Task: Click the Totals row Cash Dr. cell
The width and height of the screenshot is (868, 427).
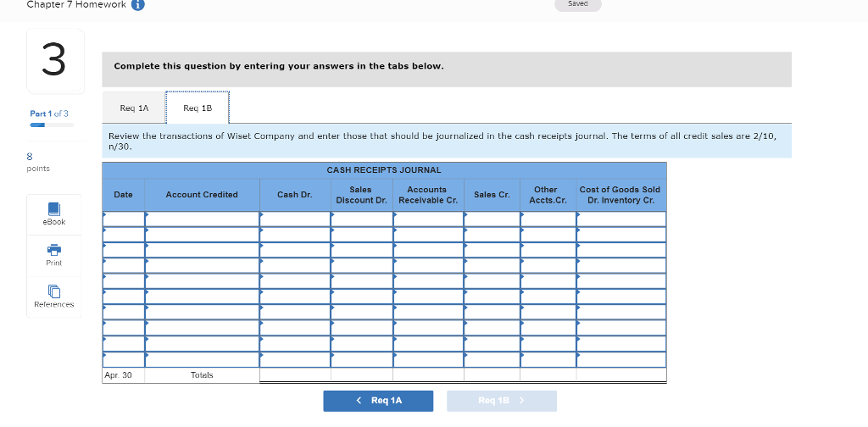Action: [x=295, y=375]
